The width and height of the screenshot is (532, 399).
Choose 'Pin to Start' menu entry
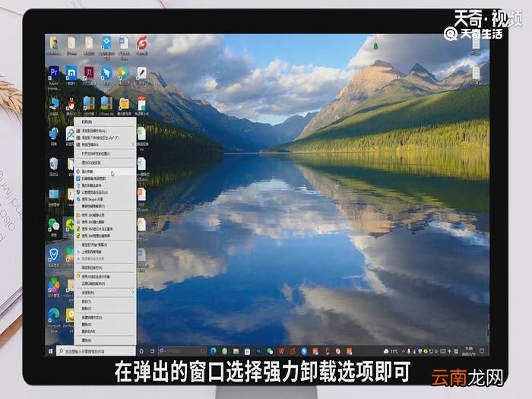point(105,245)
